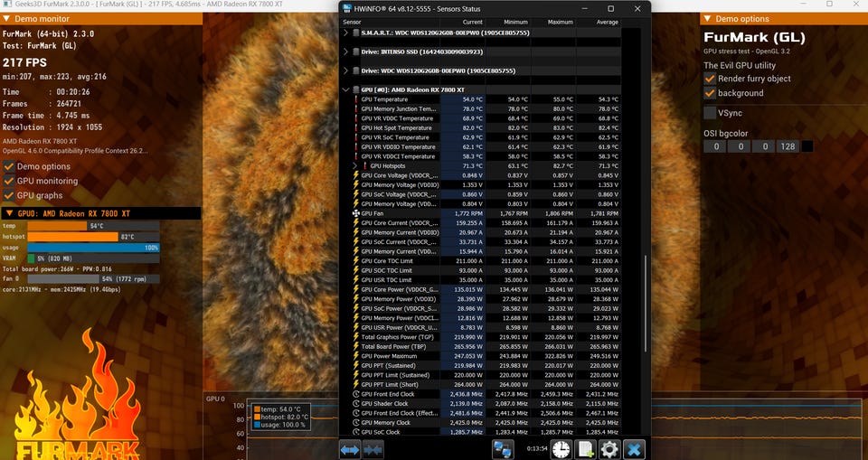This screenshot has height=460, width=868.
Task: Expand the S.M.A.R.T.: WDC sensor group
Action: click(346, 33)
